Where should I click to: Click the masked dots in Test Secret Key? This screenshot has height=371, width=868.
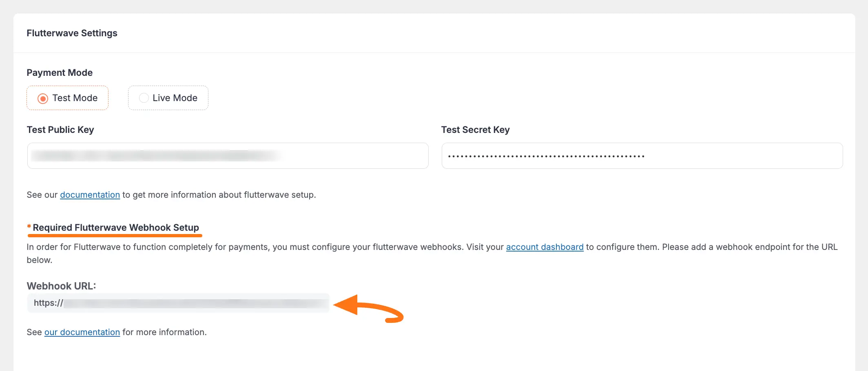547,156
